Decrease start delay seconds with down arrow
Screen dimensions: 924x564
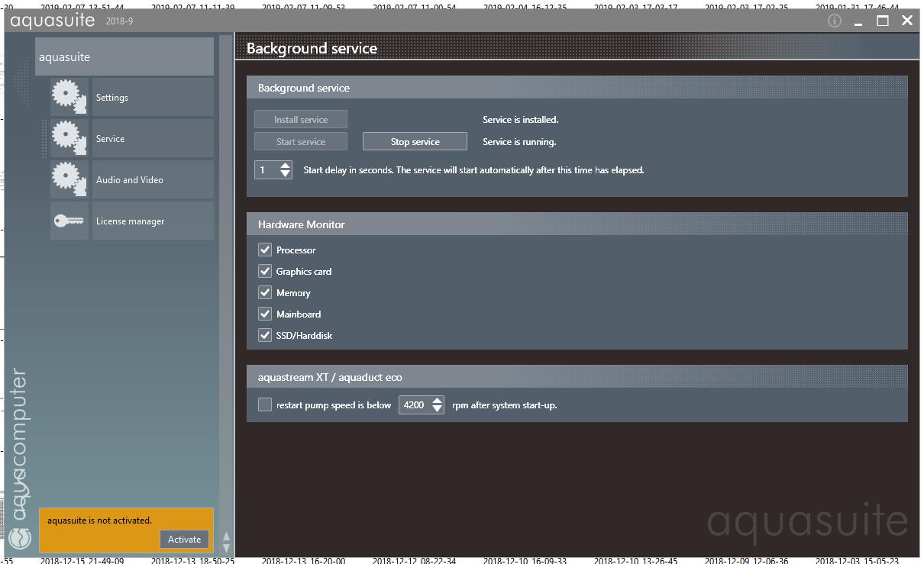point(285,174)
